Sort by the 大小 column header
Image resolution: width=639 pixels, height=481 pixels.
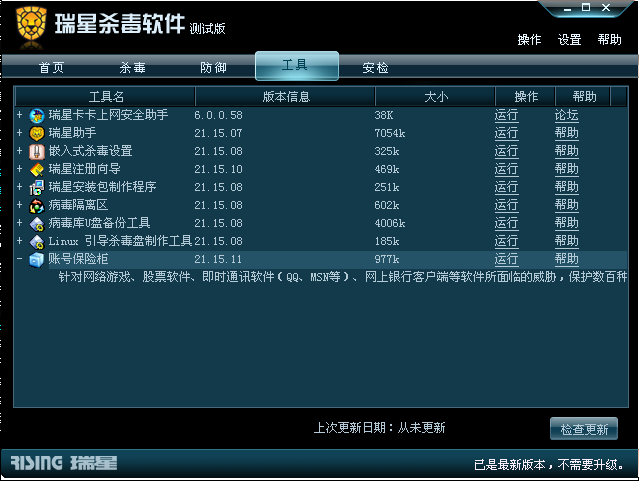click(x=435, y=97)
